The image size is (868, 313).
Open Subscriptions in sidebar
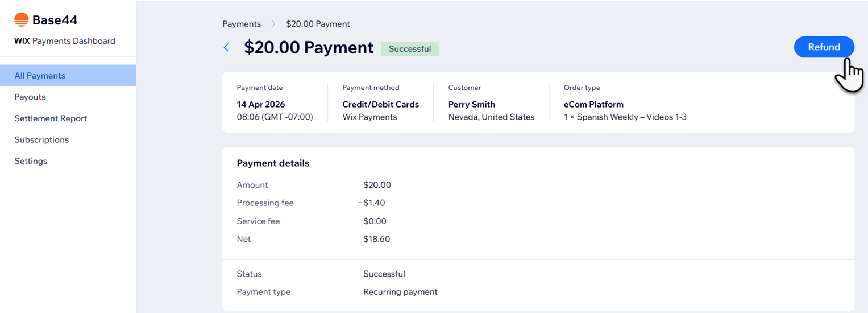point(41,140)
